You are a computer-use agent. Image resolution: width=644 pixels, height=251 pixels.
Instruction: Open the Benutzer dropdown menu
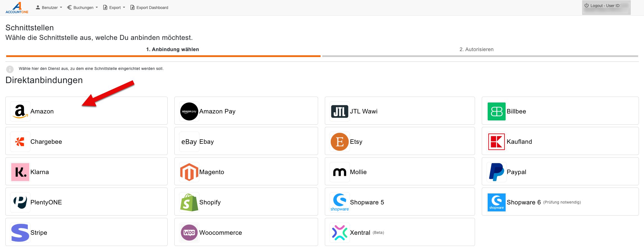coord(49,8)
